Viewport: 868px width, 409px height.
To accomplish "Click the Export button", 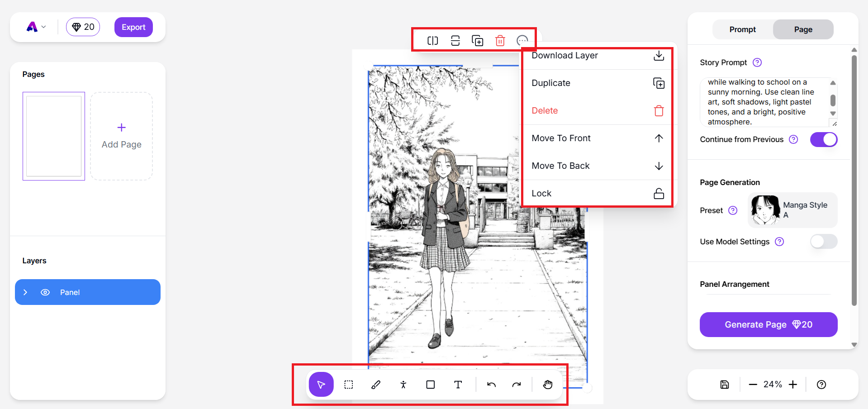I will [133, 27].
